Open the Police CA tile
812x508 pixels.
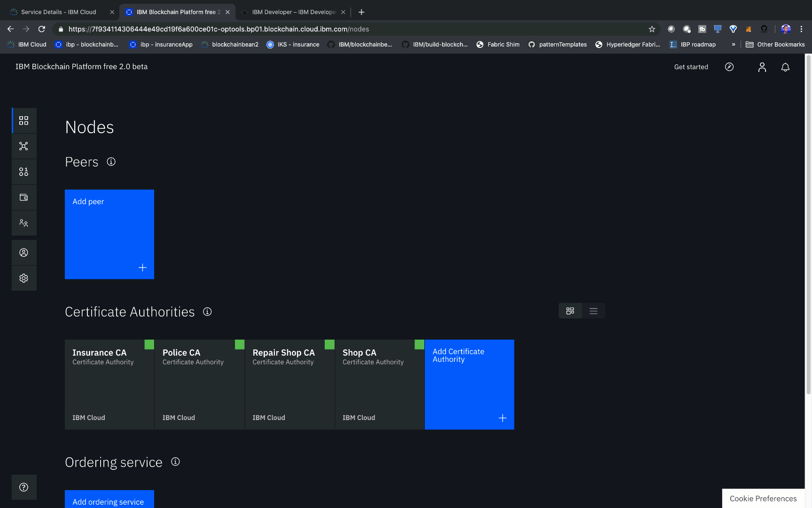200,384
